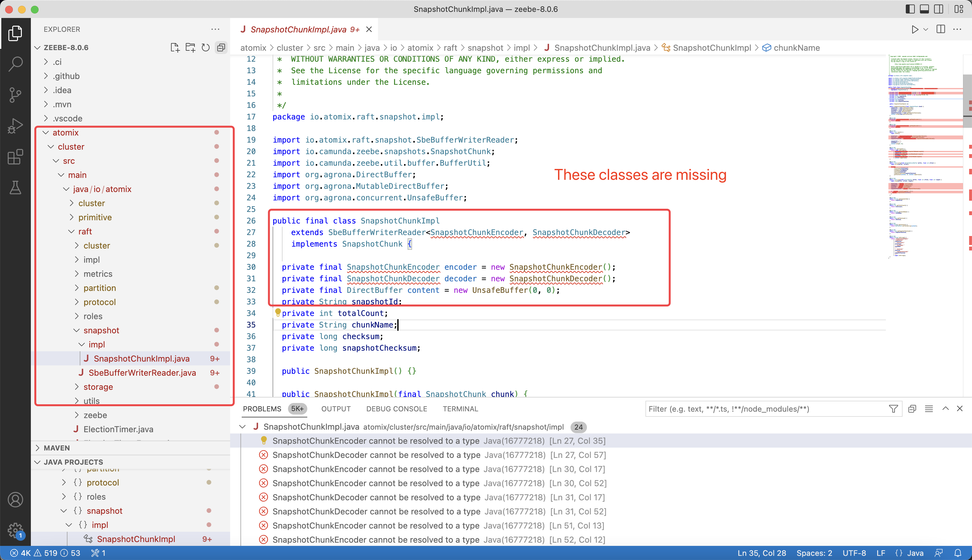Refresh the Explorer tree
This screenshot has height=560, width=972.
coord(205,47)
